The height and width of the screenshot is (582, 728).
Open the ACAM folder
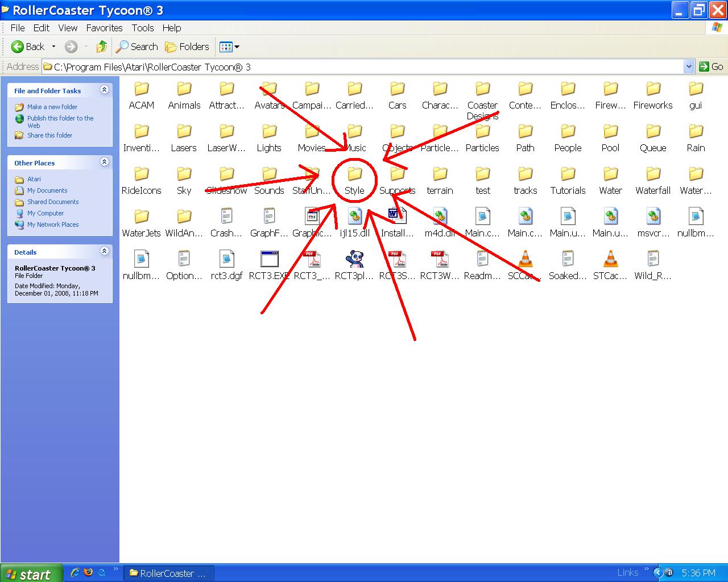pos(142,95)
